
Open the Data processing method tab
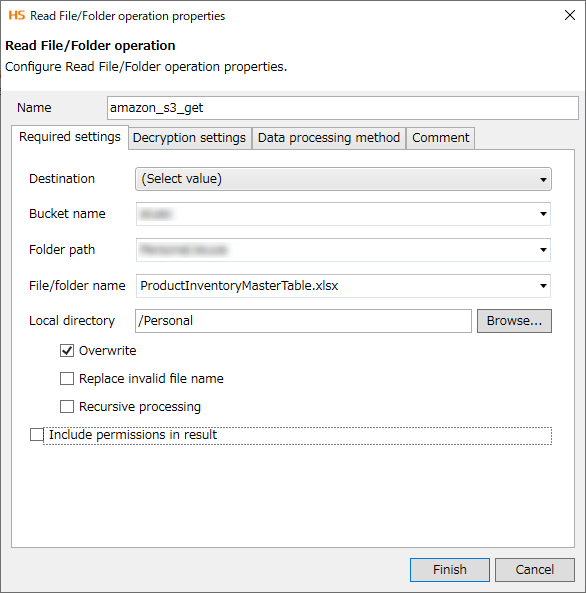pyautogui.click(x=329, y=138)
